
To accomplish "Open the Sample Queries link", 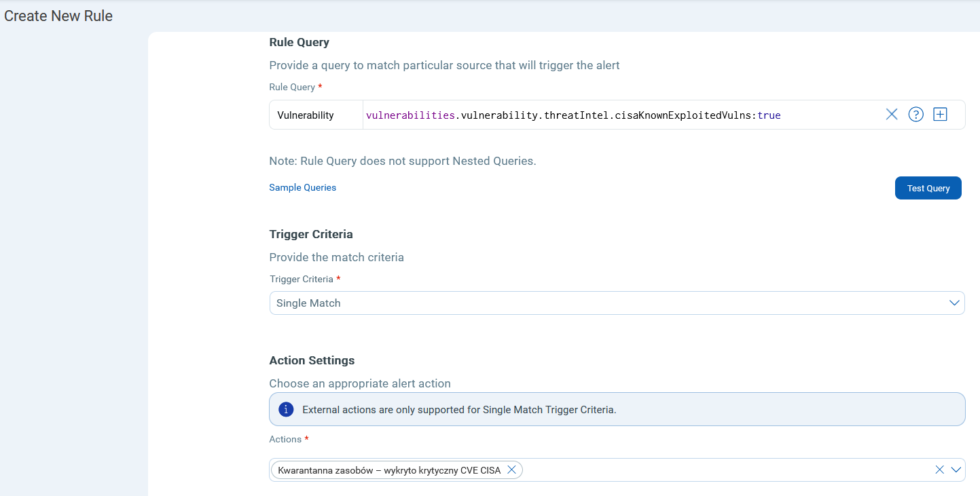I will click(x=302, y=187).
